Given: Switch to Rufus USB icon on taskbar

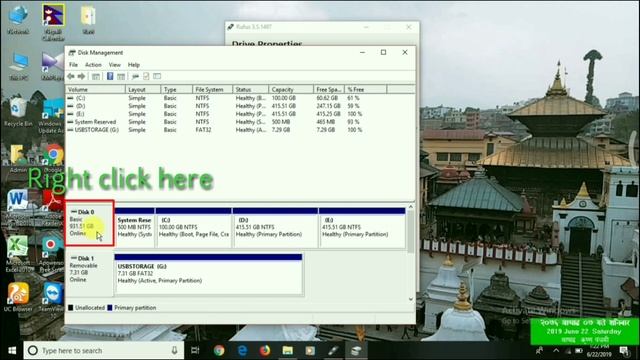Looking at the screenshot, I should point(333,351).
